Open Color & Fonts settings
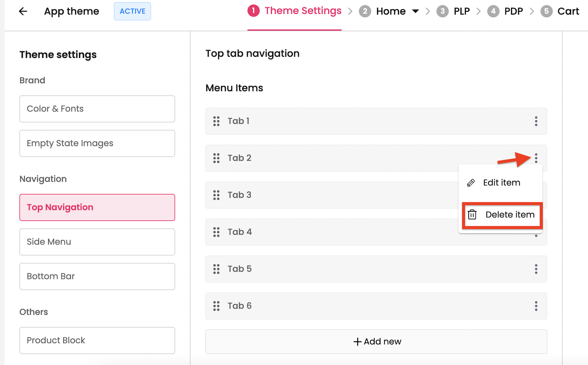 (x=97, y=109)
